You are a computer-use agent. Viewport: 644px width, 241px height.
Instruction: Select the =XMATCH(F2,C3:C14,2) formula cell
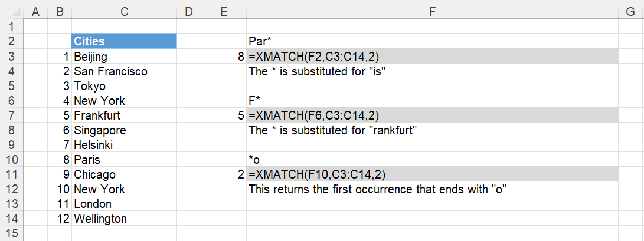coord(432,56)
